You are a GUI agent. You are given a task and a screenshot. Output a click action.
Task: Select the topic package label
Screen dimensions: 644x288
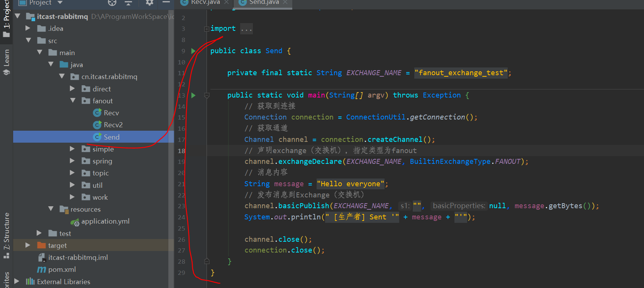pos(101,173)
